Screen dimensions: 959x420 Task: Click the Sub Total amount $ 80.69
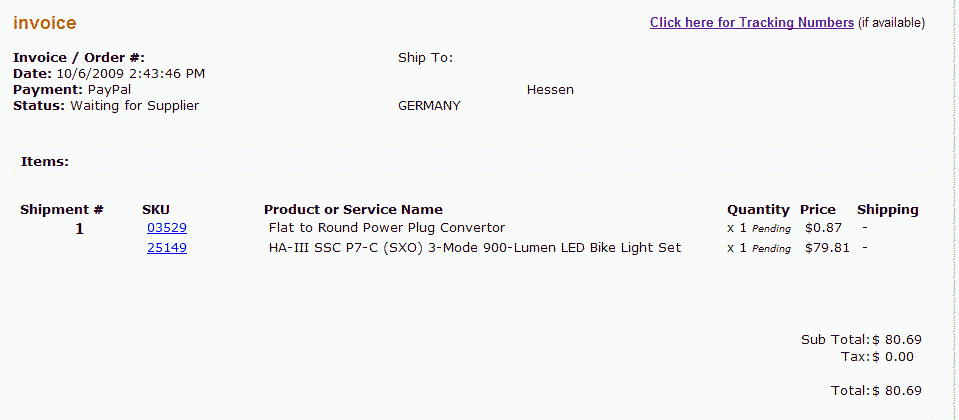click(x=896, y=340)
